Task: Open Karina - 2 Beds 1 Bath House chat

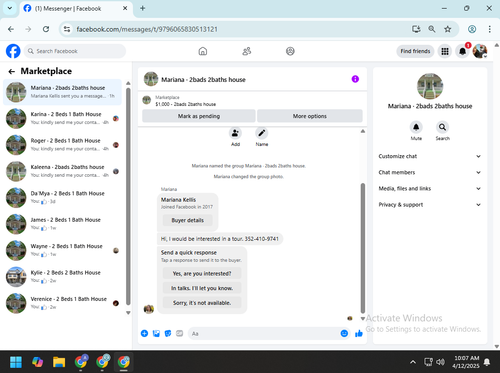Action: (62, 118)
